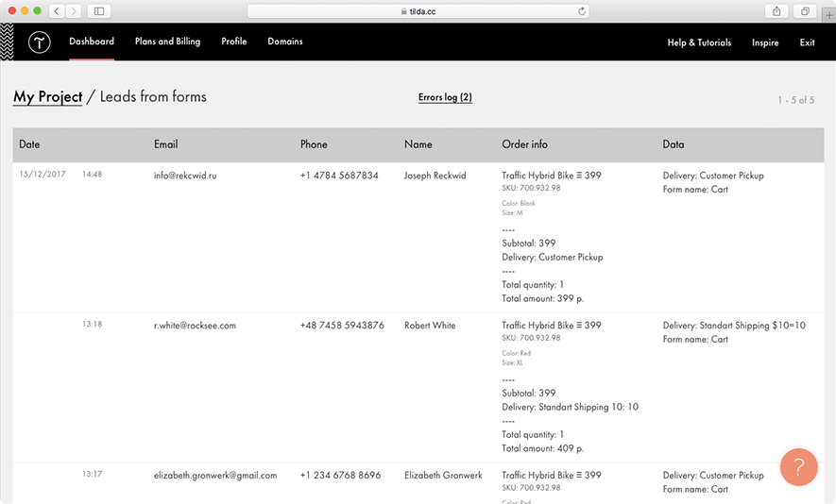Click the Tilda logo icon
836x504 pixels.
click(39, 42)
